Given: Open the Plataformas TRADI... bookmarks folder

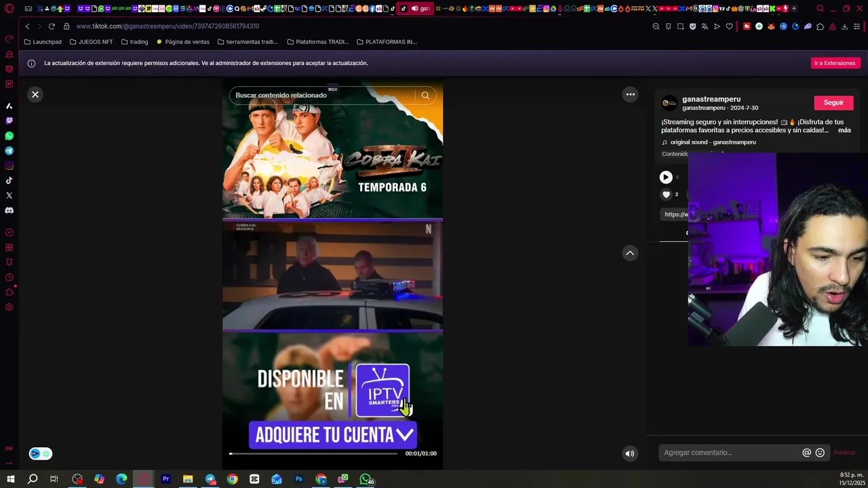Looking at the screenshot, I should (x=317, y=42).
